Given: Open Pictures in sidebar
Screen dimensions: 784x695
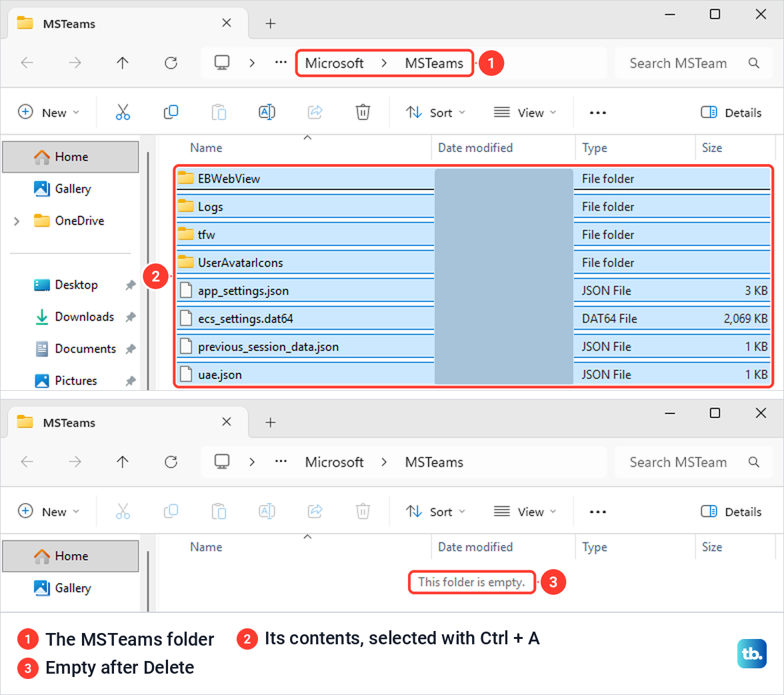Looking at the screenshot, I should [x=71, y=381].
